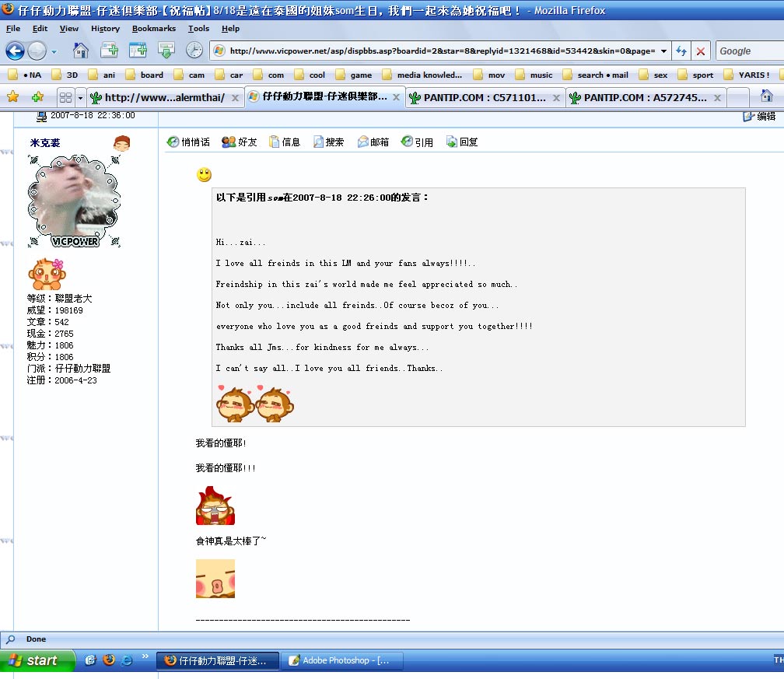This screenshot has width=784, height=679.
Task: Open the History menu
Action: pyautogui.click(x=106, y=29)
